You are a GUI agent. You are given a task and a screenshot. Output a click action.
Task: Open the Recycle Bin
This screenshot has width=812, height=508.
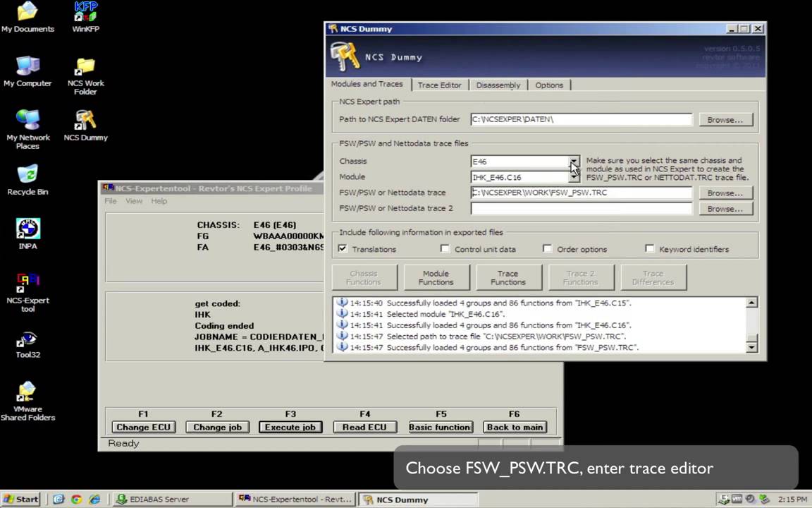coord(27,180)
